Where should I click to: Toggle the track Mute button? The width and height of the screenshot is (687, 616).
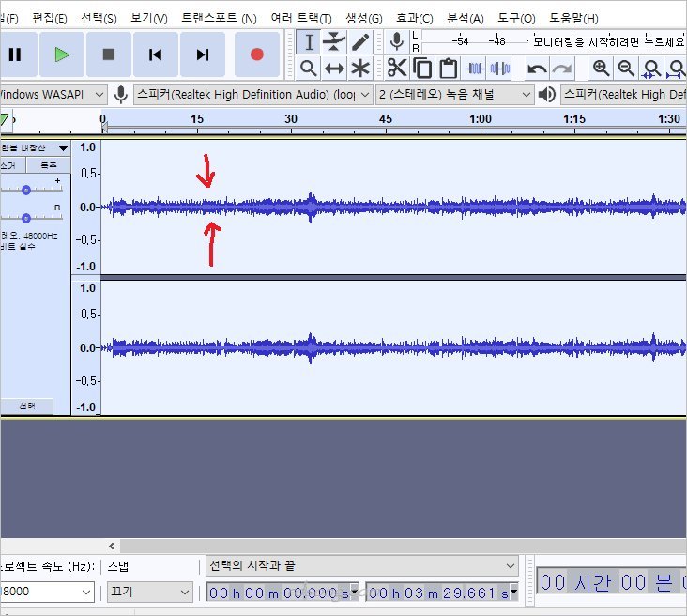[x=11, y=165]
